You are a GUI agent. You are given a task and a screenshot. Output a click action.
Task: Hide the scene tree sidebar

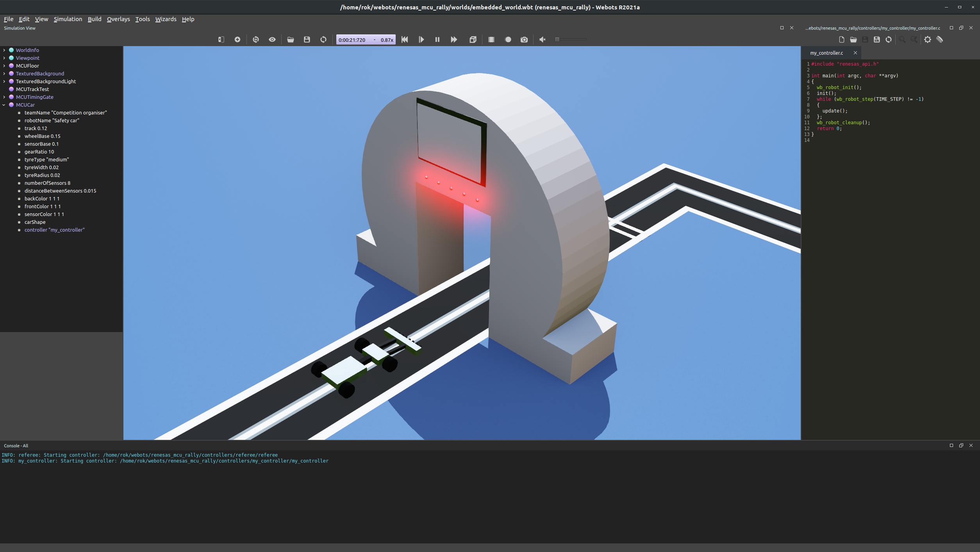pyautogui.click(x=221, y=39)
